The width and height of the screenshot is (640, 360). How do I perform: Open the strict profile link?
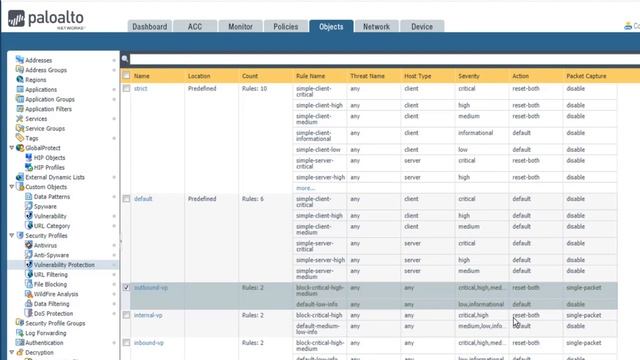pos(140,89)
